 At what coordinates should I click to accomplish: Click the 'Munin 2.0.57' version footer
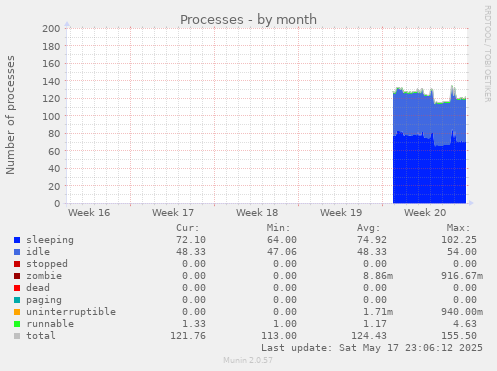(x=248, y=360)
